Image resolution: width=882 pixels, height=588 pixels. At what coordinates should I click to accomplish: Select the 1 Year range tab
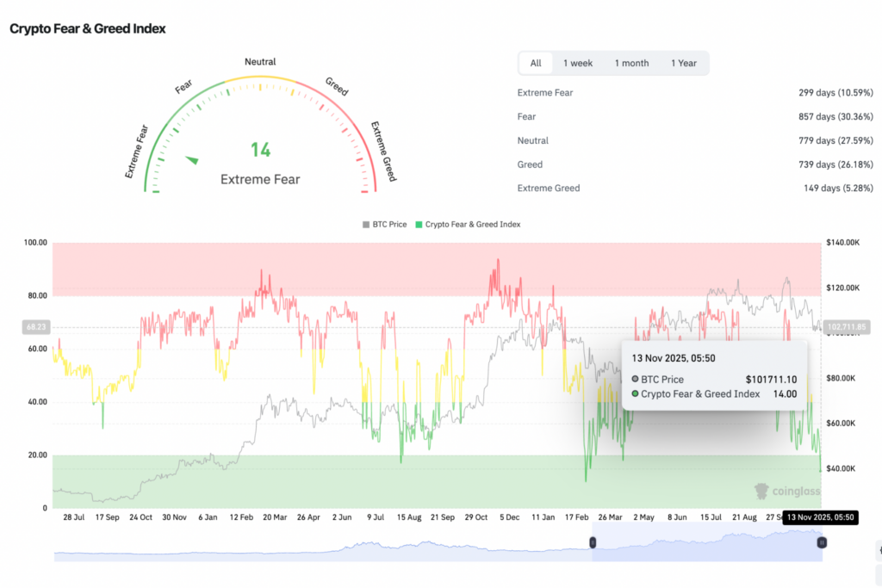[684, 63]
